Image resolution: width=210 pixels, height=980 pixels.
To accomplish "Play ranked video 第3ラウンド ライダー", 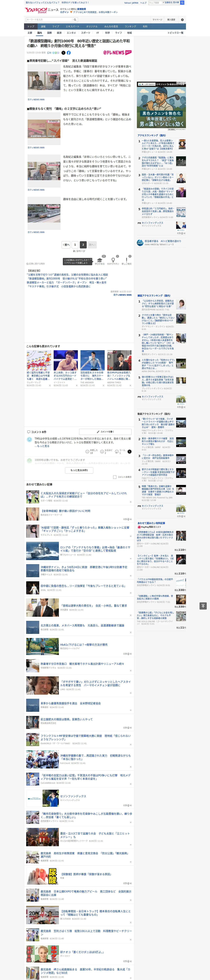I will click(181, 423).
